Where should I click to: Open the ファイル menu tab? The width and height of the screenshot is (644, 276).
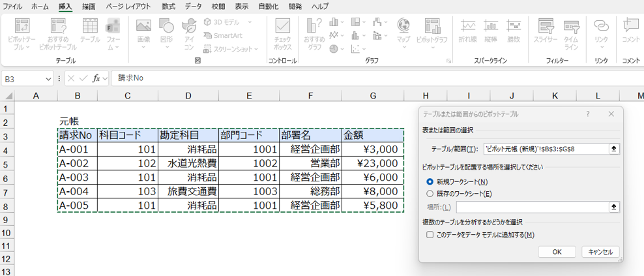click(x=12, y=7)
